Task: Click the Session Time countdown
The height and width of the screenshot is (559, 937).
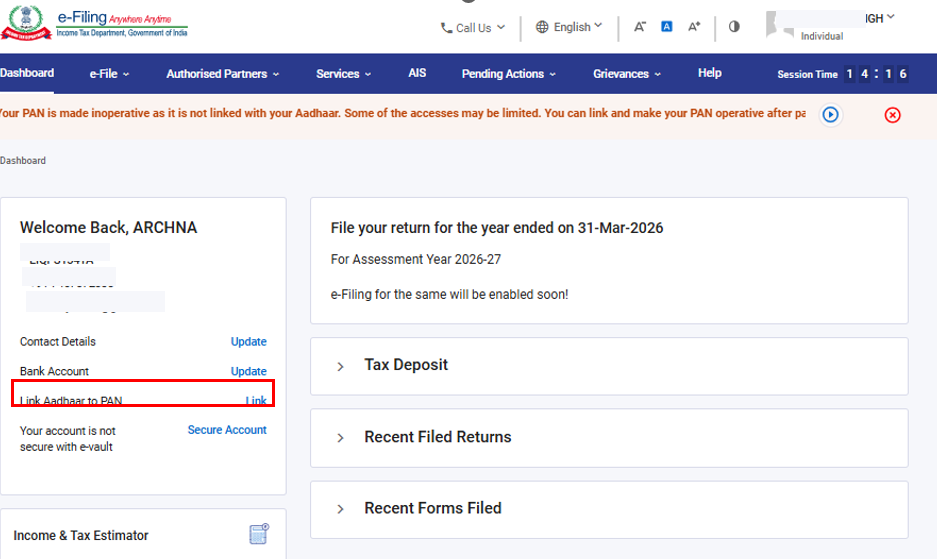Action: [843, 74]
